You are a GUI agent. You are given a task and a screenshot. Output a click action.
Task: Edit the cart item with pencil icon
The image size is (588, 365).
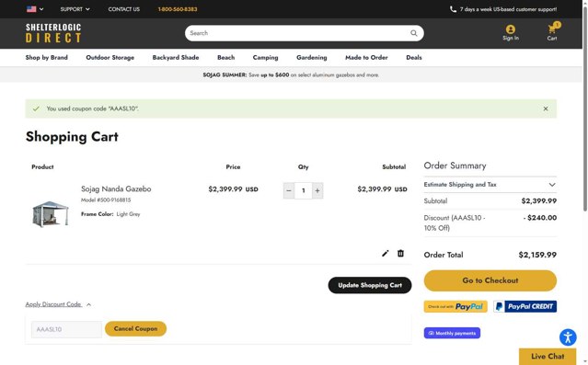(386, 254)
